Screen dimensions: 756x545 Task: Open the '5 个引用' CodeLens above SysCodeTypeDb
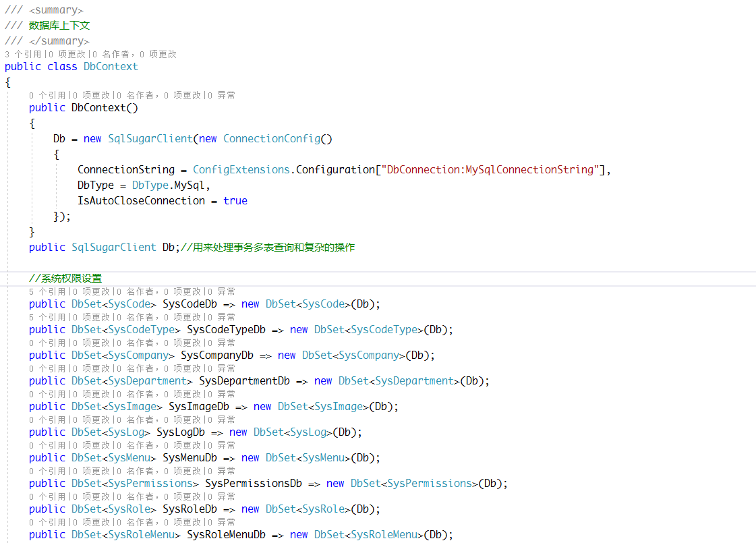[47, 317]
